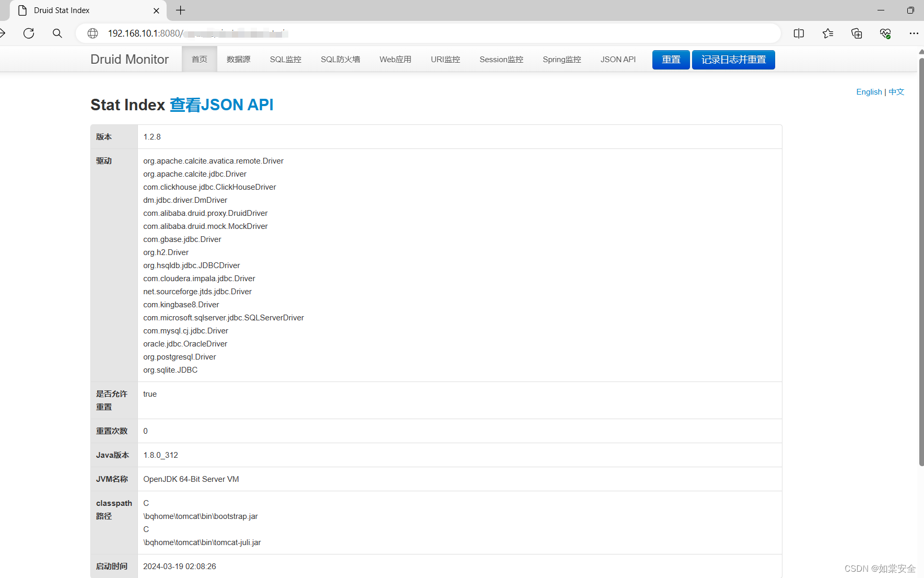The width and height of the screenshot is (924, 578).
Task: Open the favorites star icon
Action: [828, 33]
